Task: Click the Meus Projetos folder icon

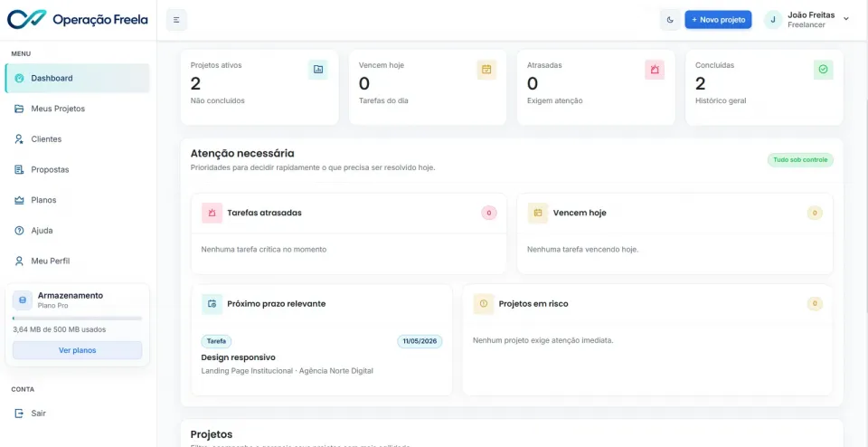Action: (x=19, y=109)
